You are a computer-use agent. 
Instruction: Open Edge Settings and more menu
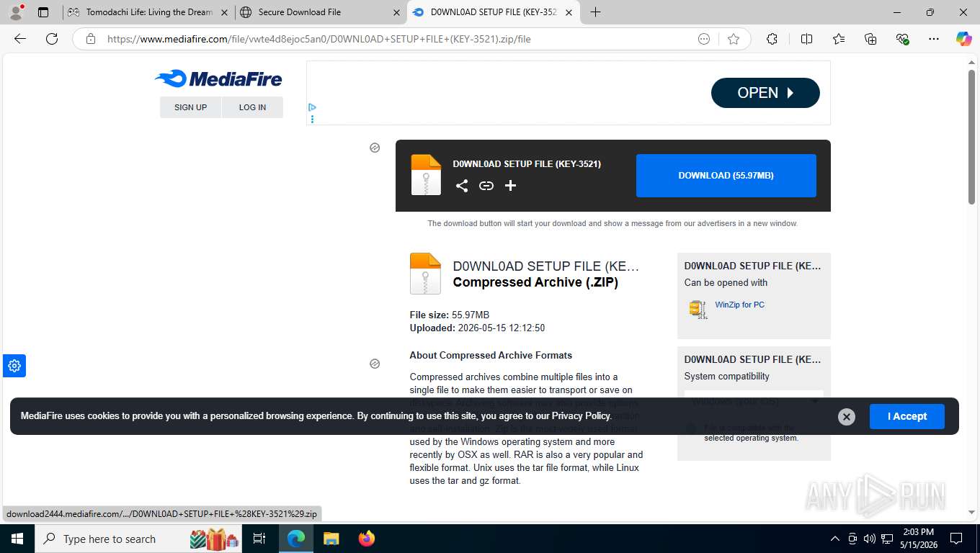(x=934, y=39)
